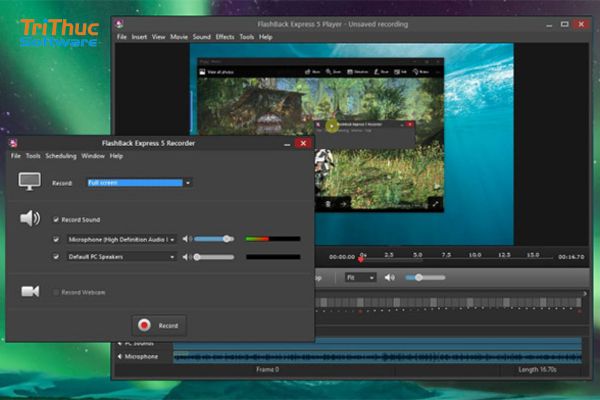
Task: Open the Tools menu in Player window
Action: (x=247, y=37)
